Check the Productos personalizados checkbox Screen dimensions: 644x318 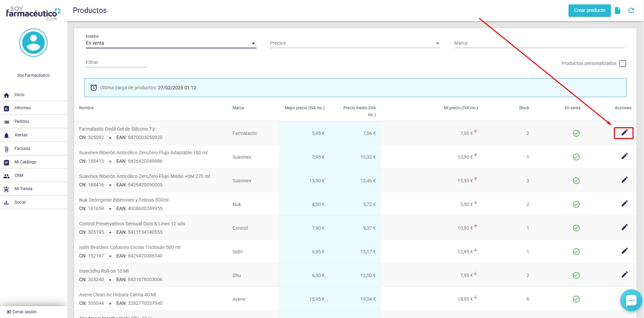[x=623, y=64]
